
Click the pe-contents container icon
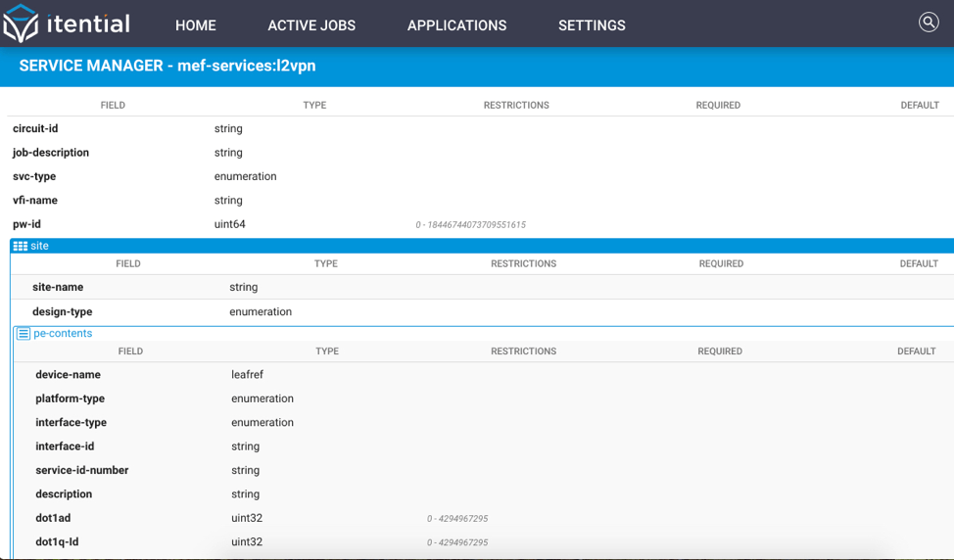point(24,334)
